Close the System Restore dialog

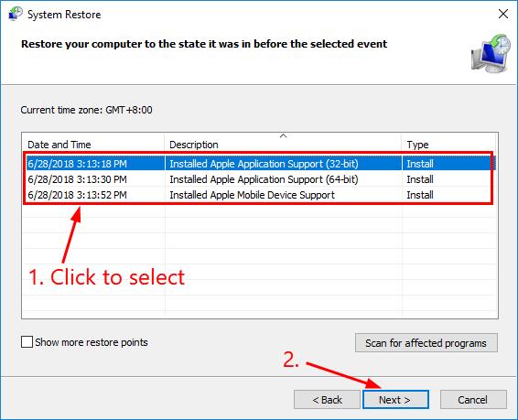[503, 15]
